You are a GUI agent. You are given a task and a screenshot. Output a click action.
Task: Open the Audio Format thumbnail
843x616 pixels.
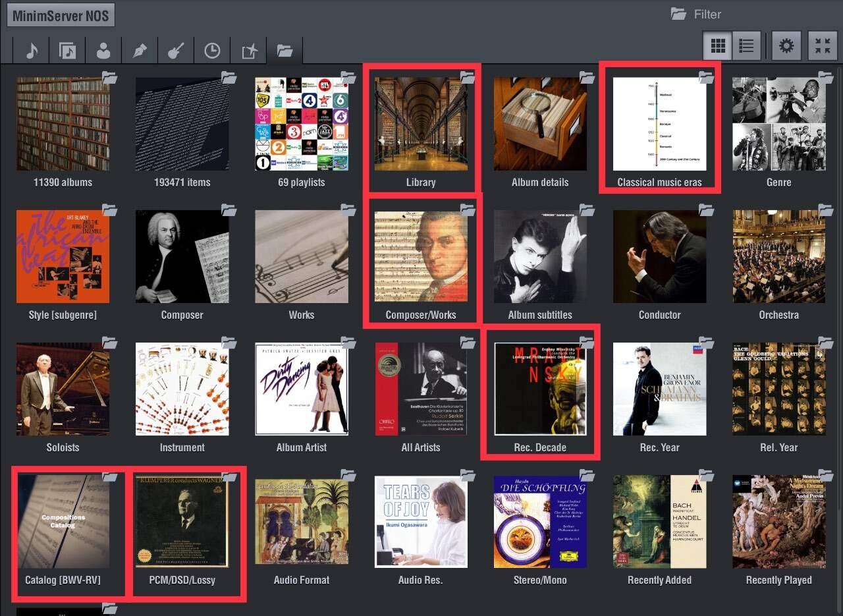click(x=302, y=521)
